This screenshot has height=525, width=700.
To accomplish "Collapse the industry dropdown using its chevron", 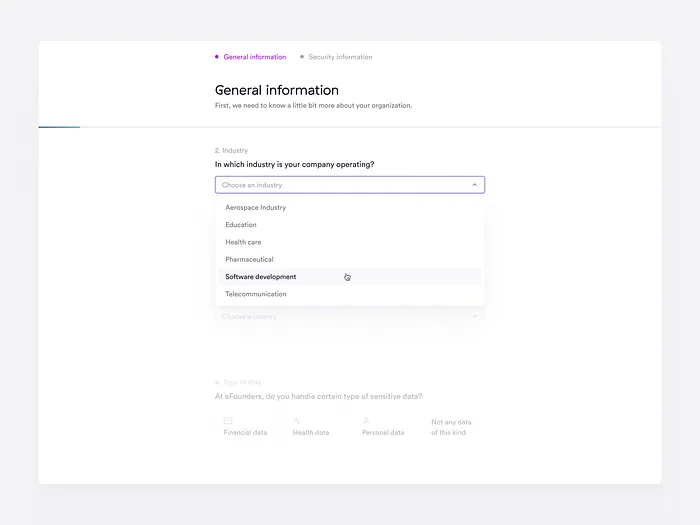I will 474,185.
